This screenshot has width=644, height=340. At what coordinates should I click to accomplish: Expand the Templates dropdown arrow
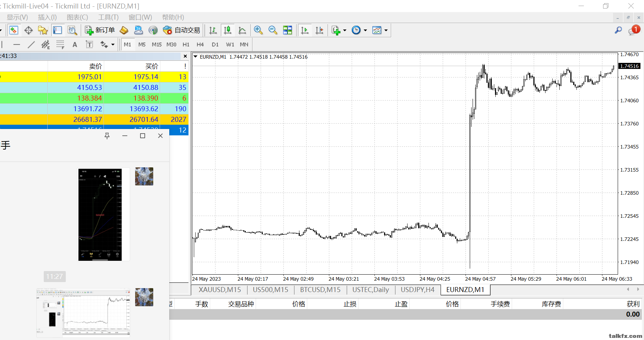point(386,31)
